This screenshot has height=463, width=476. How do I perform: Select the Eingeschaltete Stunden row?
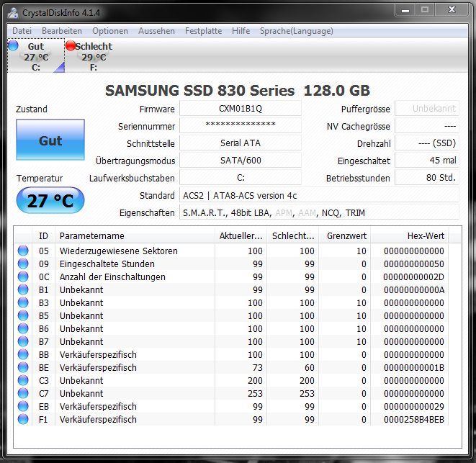click(231, 264)
